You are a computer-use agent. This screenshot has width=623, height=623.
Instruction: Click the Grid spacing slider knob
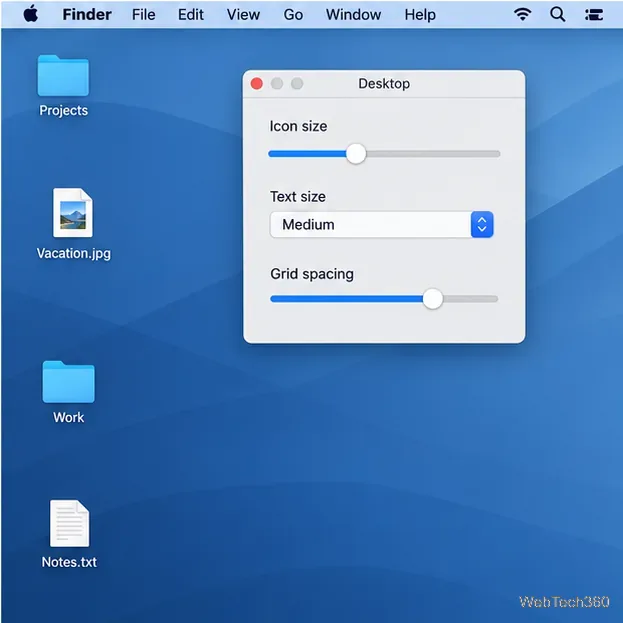(x=433, y=299)
